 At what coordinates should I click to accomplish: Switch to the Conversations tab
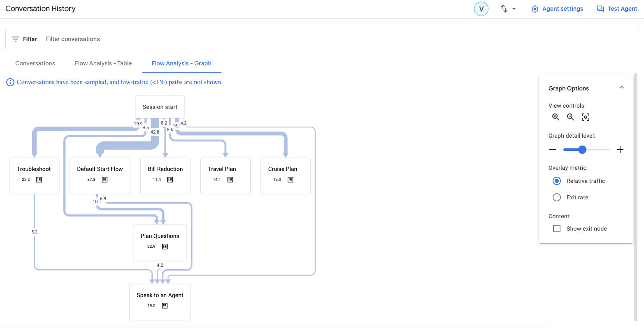(x=35, y=63)
